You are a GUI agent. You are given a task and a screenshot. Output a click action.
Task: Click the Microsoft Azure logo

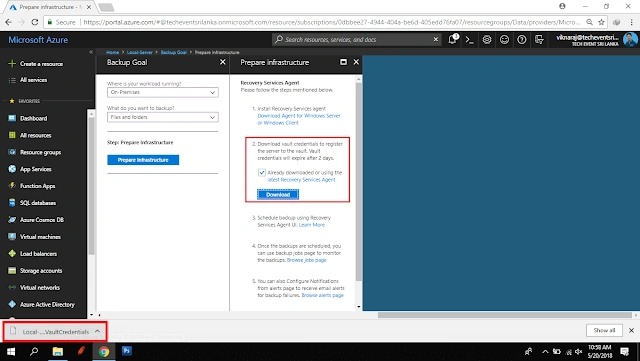tap(38, 40)
